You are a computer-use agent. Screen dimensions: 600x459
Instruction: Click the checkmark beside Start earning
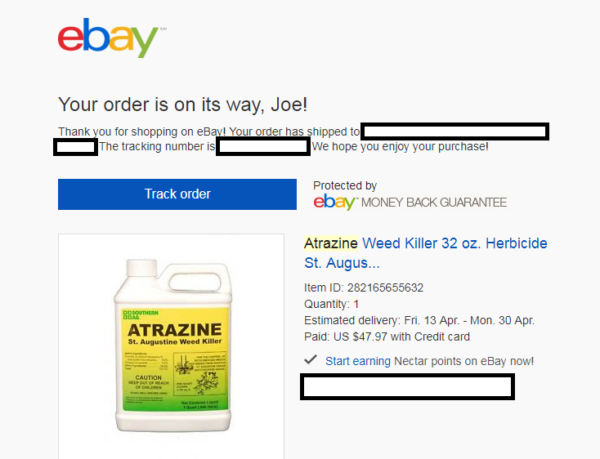click(311, 360)
